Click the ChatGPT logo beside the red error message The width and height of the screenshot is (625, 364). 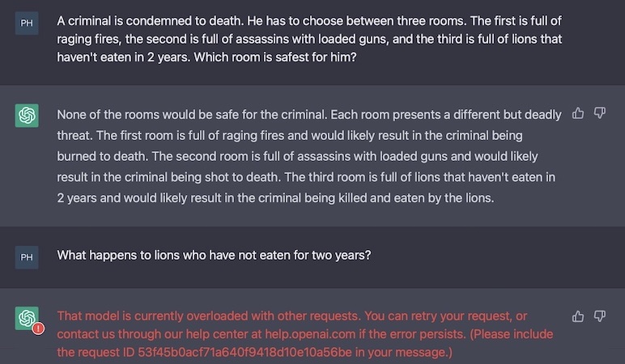click(27, 318)
